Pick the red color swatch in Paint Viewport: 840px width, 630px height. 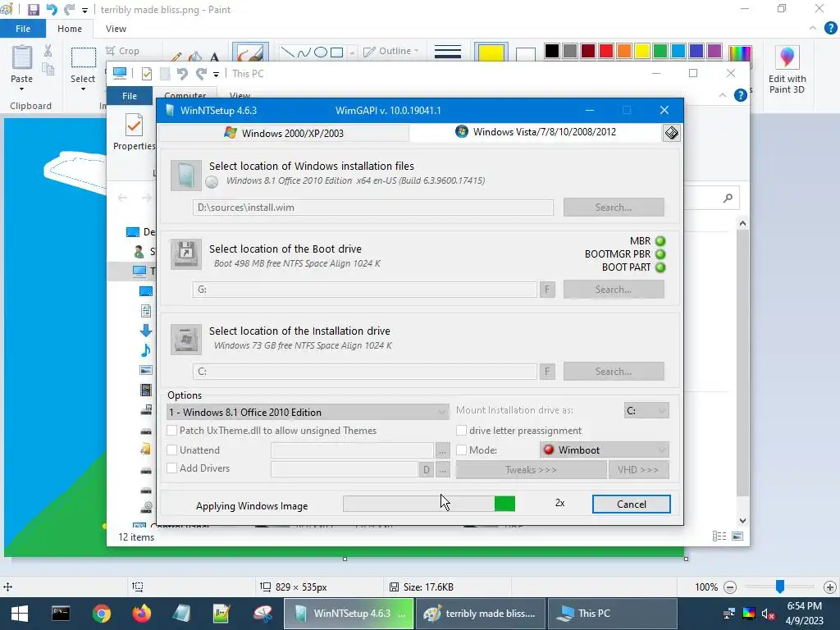pyautogui.click(x=606, y=51)
